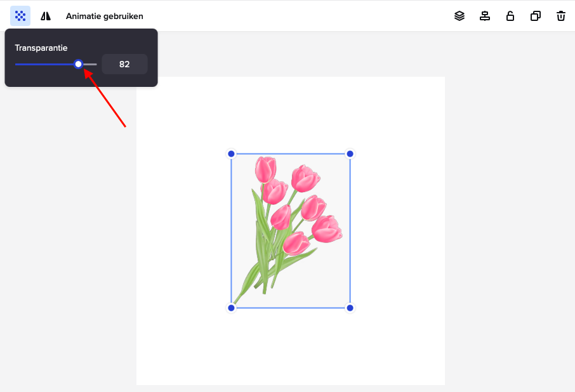Lock the element with the padlock icon
Viewport: 575px width, 392px height.
click(510, 16)
